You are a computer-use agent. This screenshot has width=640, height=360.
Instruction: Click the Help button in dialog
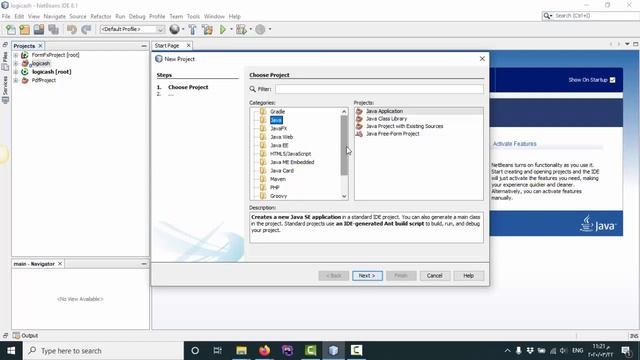pyautogui.click(x=469, y=276)
